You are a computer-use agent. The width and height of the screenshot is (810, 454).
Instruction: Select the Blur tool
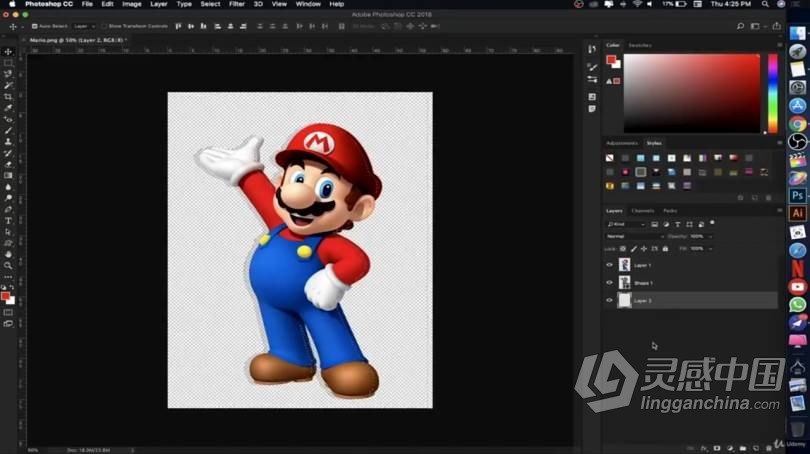coord(8,186)
